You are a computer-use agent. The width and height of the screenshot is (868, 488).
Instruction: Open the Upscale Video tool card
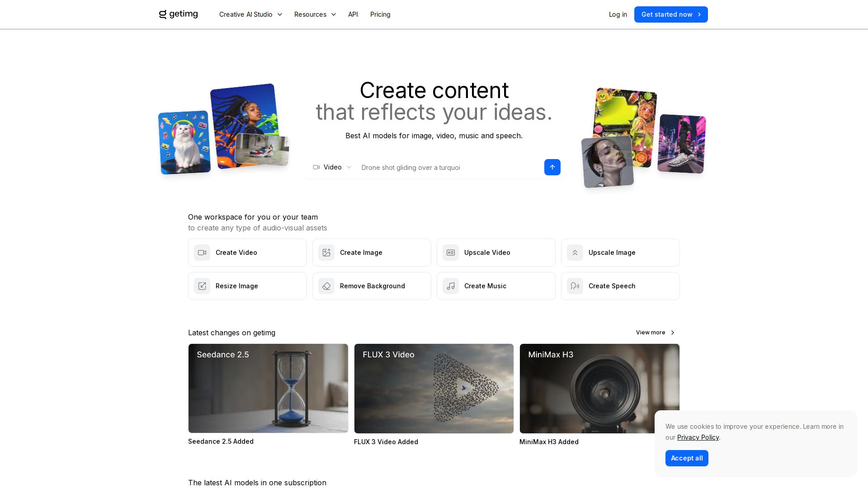click(x=496, y=253)
